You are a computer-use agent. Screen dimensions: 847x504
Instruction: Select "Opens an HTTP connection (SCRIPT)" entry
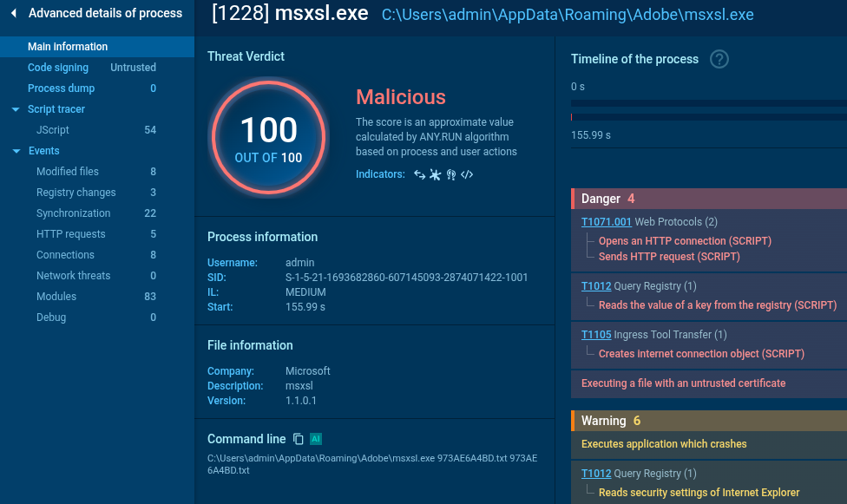coord(685,241)
